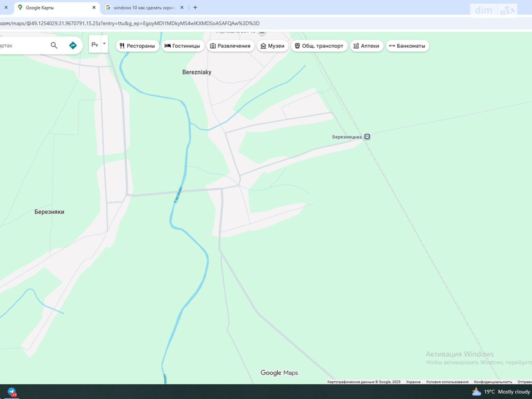The height and width of the screenshot is (399, 532).
Task: Close the windows 10 search tab
Action: (x=182, y=7)
